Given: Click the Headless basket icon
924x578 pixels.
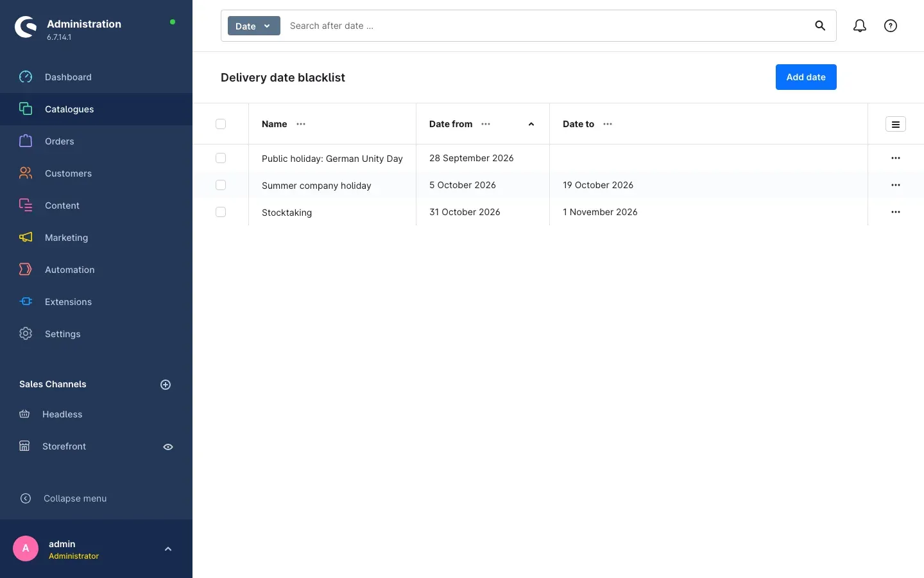Looking at the screenshot, I should coord(24,414).
